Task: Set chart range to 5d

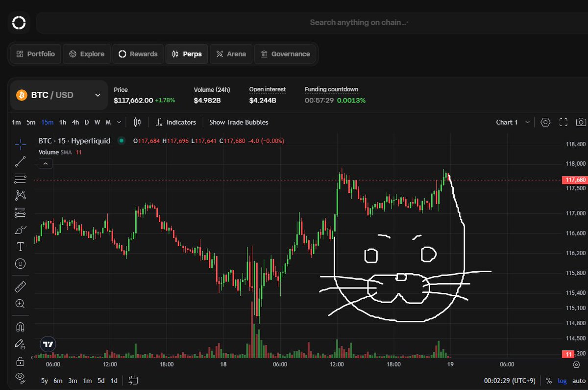Action: [101, 381]
